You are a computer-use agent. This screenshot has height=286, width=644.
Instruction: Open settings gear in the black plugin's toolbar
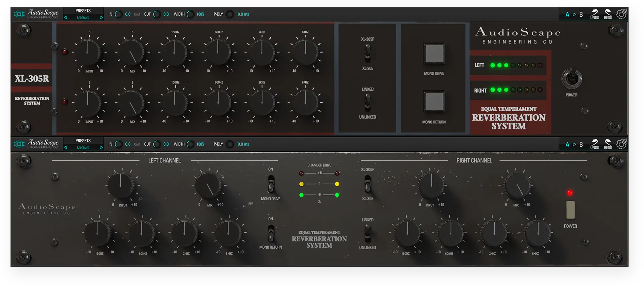point(621,144)
